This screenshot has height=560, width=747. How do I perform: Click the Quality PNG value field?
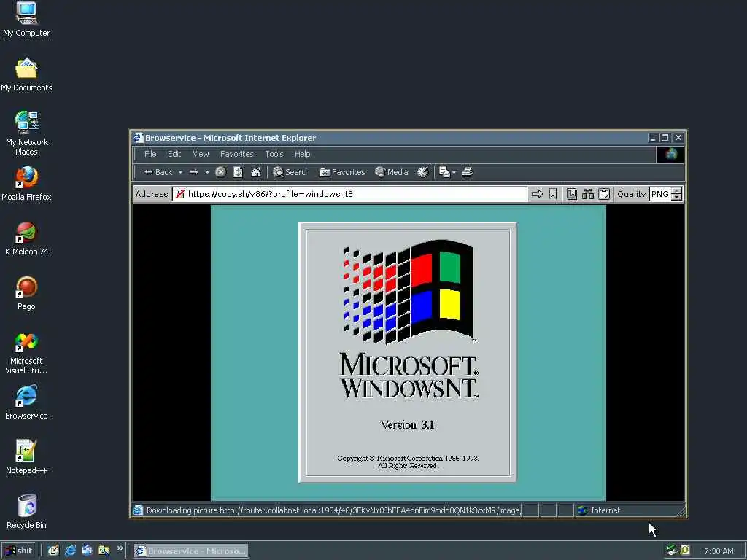(660, 194)
